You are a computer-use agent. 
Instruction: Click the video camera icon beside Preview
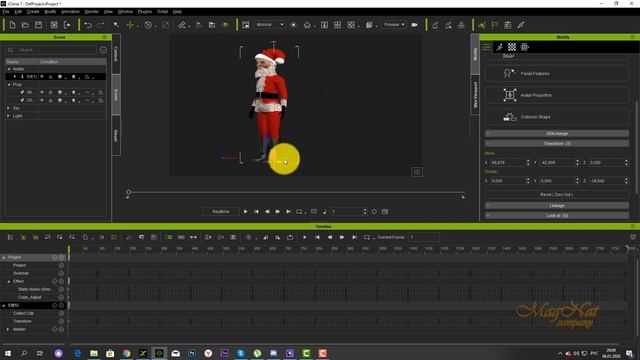[415, 25]
